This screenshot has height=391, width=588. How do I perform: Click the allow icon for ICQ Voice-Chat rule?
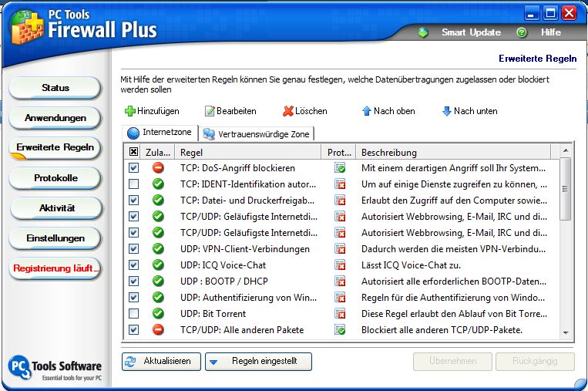point(158,265)
